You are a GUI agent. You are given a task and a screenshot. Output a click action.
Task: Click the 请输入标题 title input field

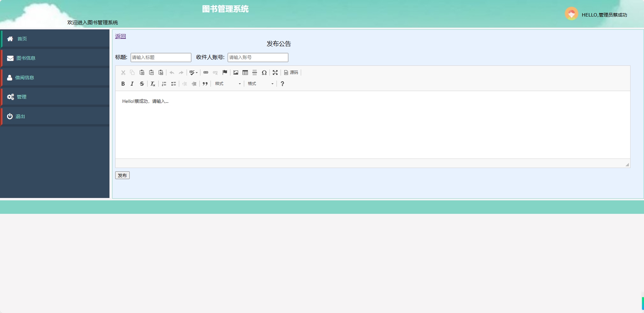161,57
